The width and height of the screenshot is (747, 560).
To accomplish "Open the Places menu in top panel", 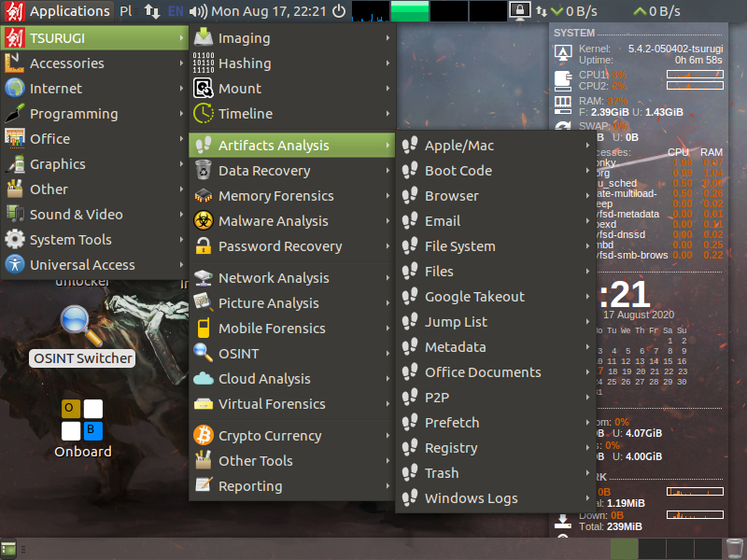I will 126,11.
